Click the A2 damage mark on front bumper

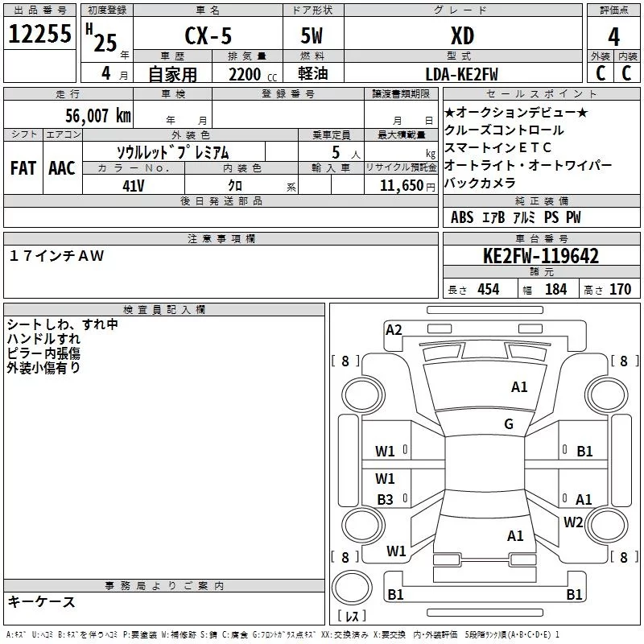click(394, 329)
